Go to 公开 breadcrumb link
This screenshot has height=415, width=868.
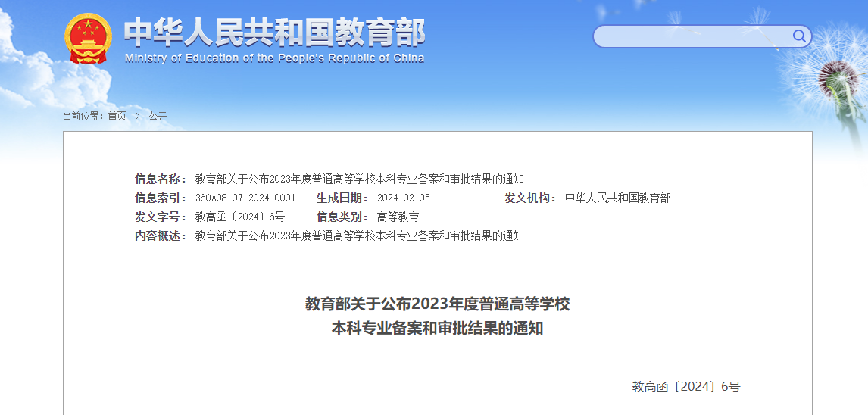(158, 116)
